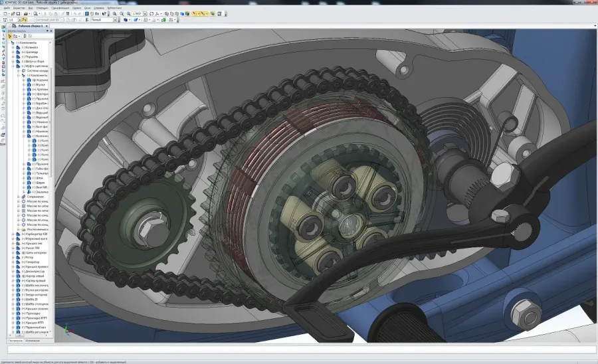Image resolution: width=598 pixels, height=364 pixels.
Task: Select Рычаг ПМ in model tree
Action: (31, 248)
